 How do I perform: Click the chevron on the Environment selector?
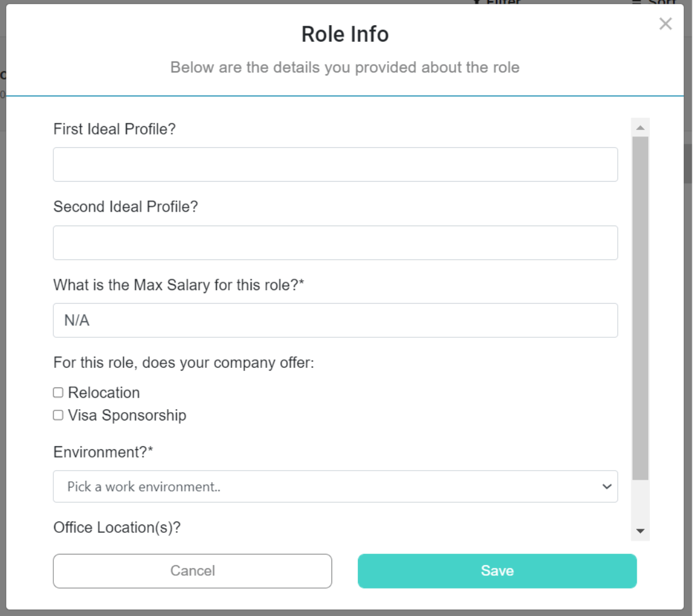tap(606, 486)
